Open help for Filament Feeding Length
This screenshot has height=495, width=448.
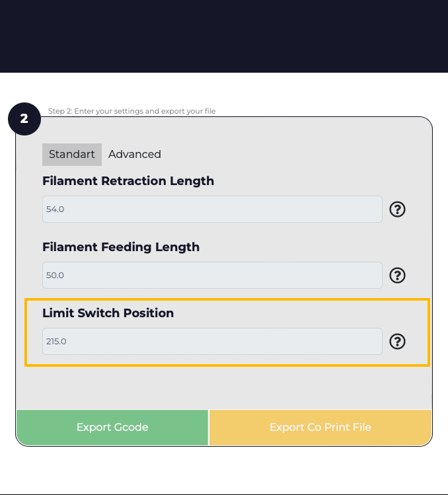click(x=397, y=276)
